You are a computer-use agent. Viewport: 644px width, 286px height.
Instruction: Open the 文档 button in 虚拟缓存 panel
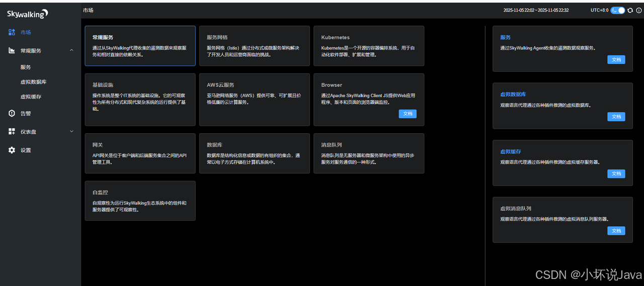[616, 174]
